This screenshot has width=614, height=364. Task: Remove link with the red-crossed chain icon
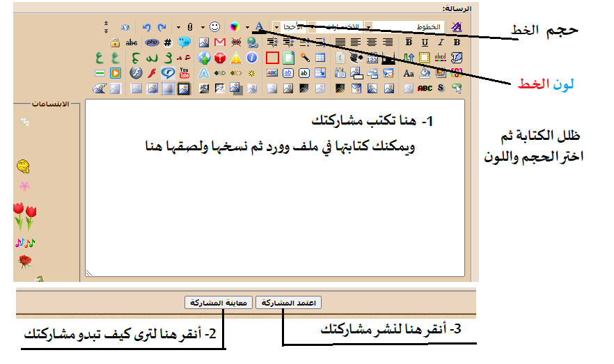pyautogui.click(x=236, y=42)
